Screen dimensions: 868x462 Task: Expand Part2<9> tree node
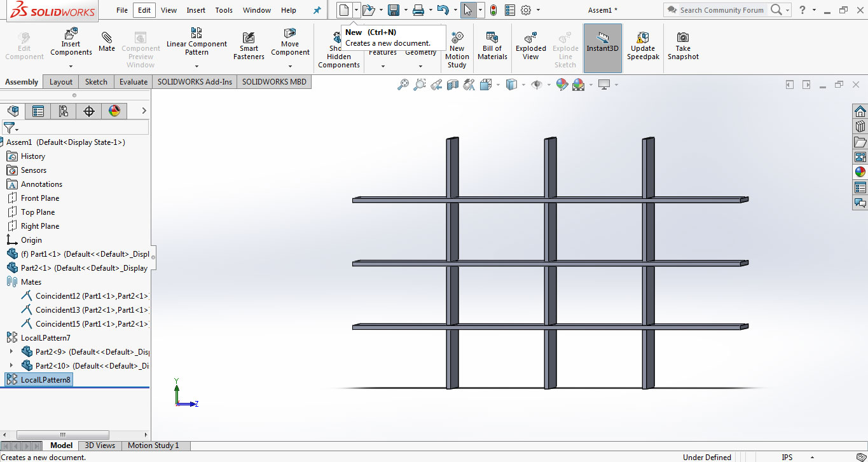tap(11, 351)
